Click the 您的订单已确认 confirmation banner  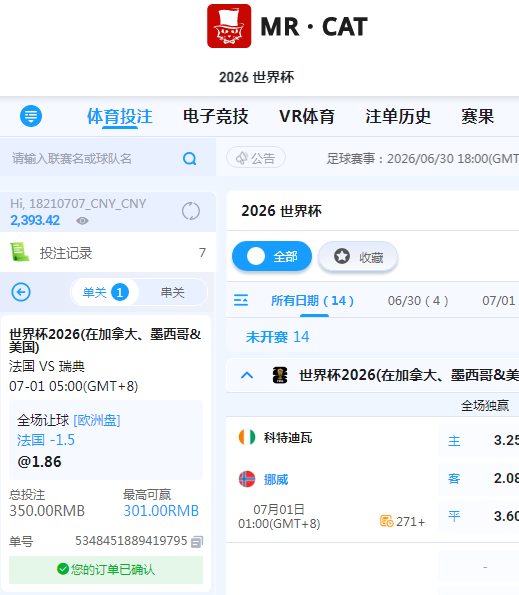(106, 570)
